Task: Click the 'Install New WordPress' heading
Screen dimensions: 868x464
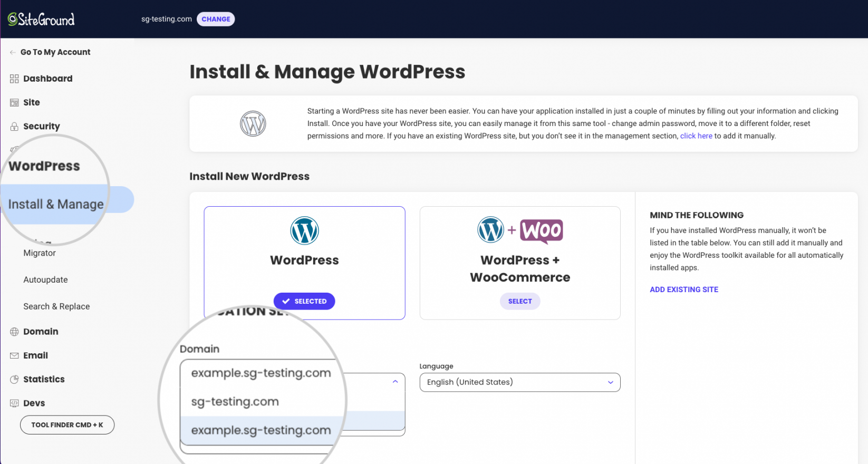Action: click(249, 177)
